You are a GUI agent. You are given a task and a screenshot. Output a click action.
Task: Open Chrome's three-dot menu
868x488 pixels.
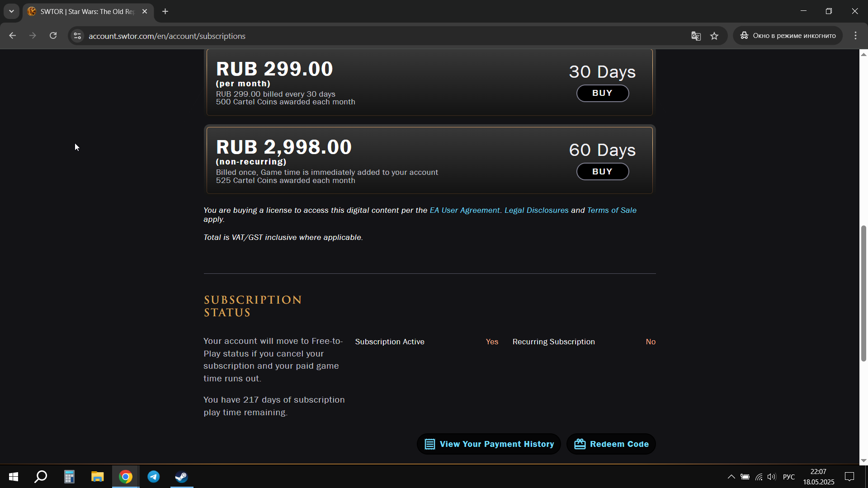855,36
